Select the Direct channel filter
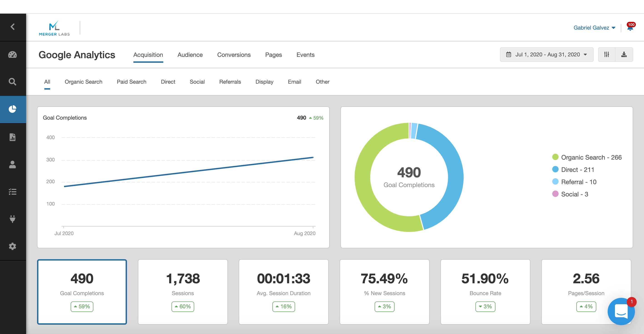 (168, 82)
